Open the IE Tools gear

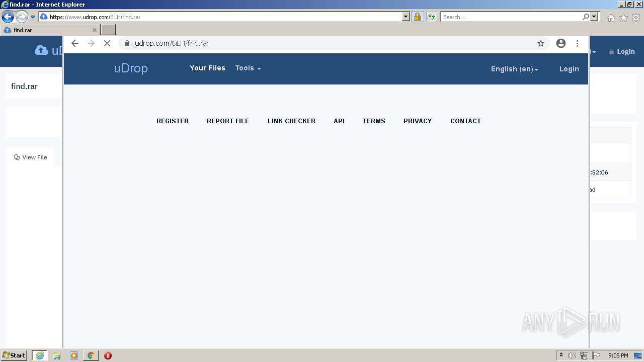636,18
